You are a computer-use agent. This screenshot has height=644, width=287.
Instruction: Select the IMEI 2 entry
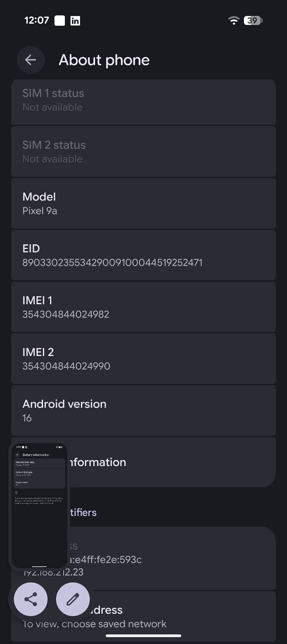[x=143, y=359]
